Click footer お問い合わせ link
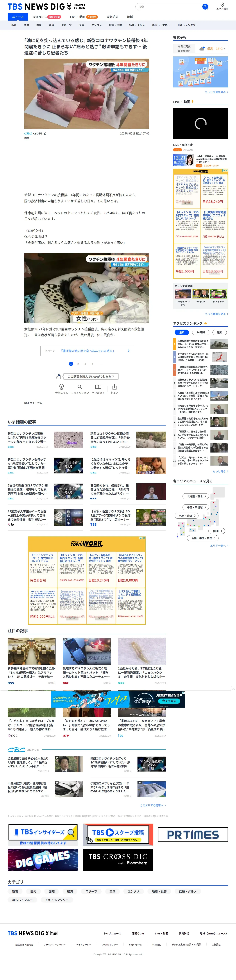The height and width of the screenshot is (980, 236). click(135, 945)
